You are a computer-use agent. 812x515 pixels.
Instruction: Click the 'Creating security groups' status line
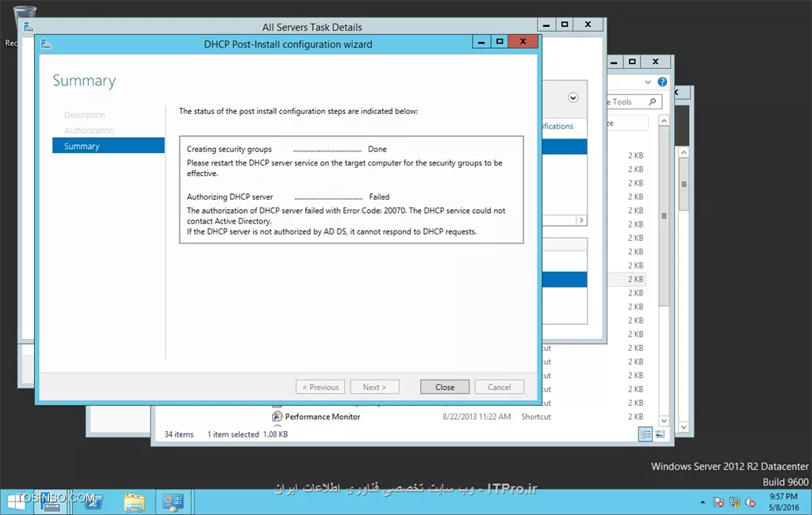[229, 149]
